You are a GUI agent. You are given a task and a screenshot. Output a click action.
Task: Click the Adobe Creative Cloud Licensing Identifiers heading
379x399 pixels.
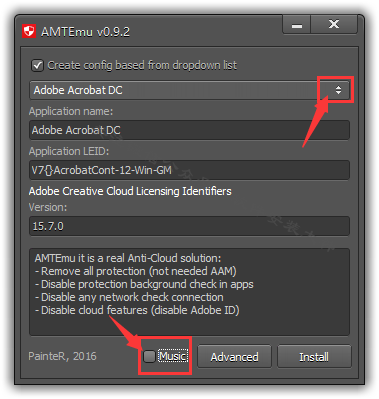click(x=130, y=191)
